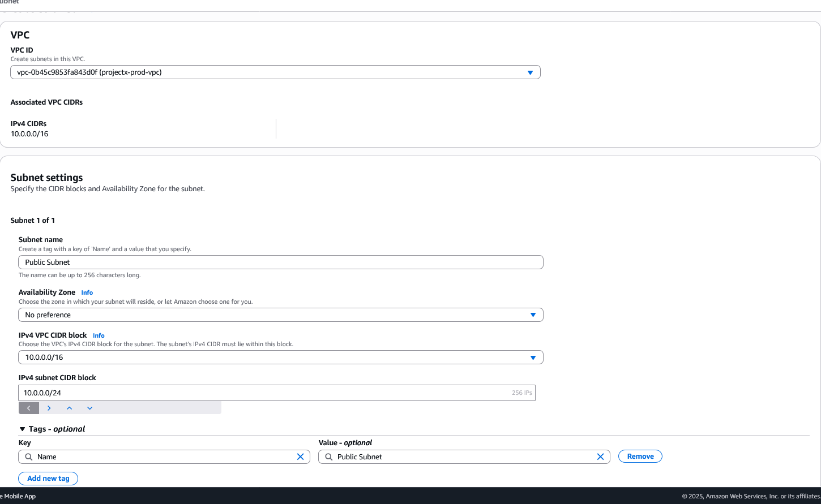Click the left arrow under subnet CIDR
The height and width of the screenshot is (504, 821).
(x=29, y=408)
